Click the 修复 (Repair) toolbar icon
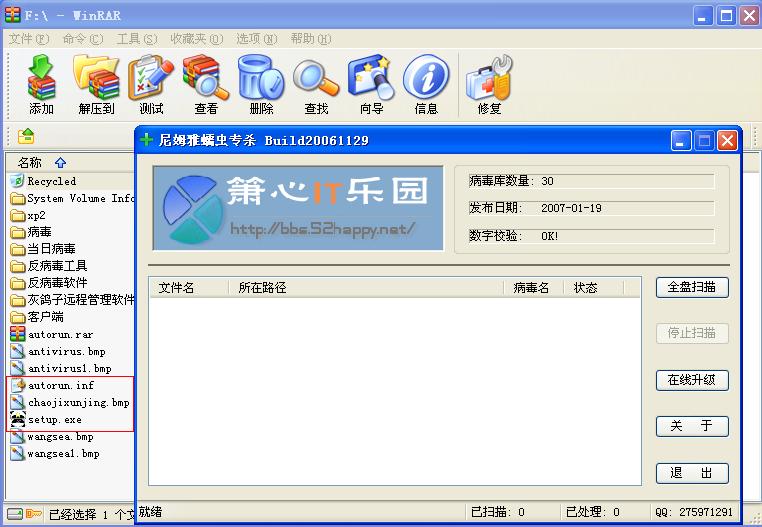Viewport: 762px width, 527px height. point(489,85)
